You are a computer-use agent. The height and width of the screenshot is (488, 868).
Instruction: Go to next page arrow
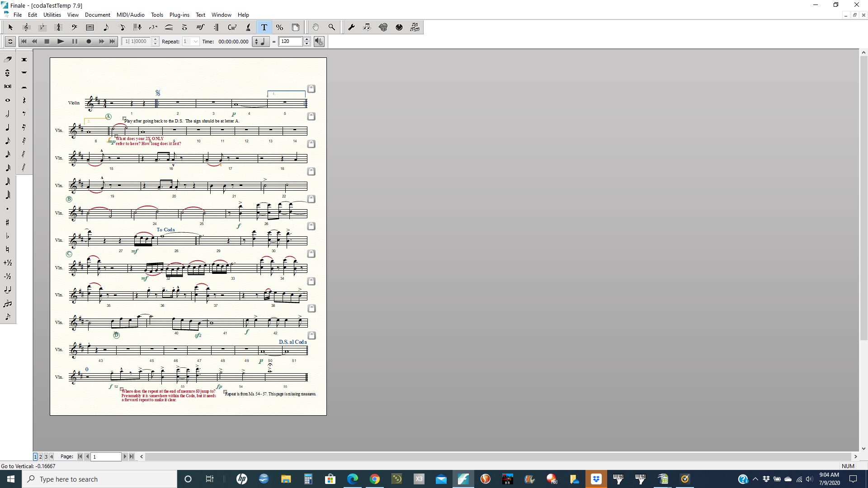(x=125, y=457)
